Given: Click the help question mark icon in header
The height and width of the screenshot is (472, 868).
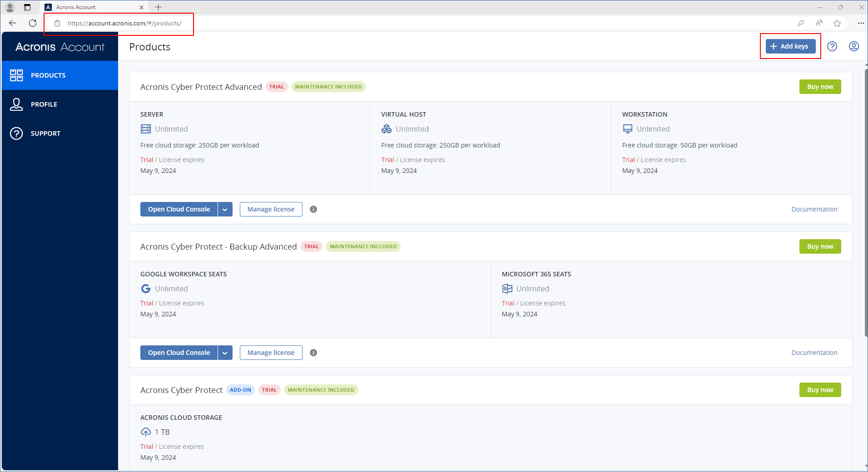Looking at the screenshot, I should pos(832,46).
